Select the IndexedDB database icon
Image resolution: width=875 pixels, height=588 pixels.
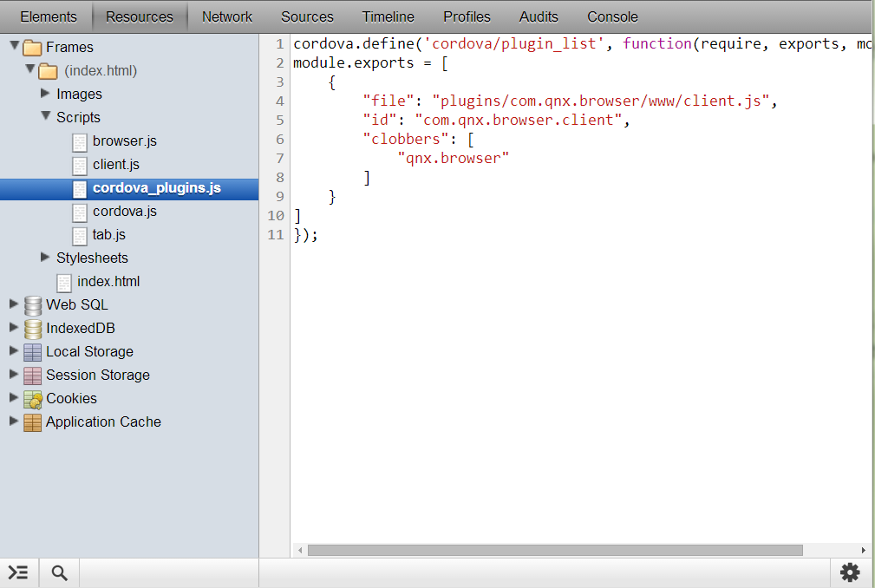tap(33, 329)
